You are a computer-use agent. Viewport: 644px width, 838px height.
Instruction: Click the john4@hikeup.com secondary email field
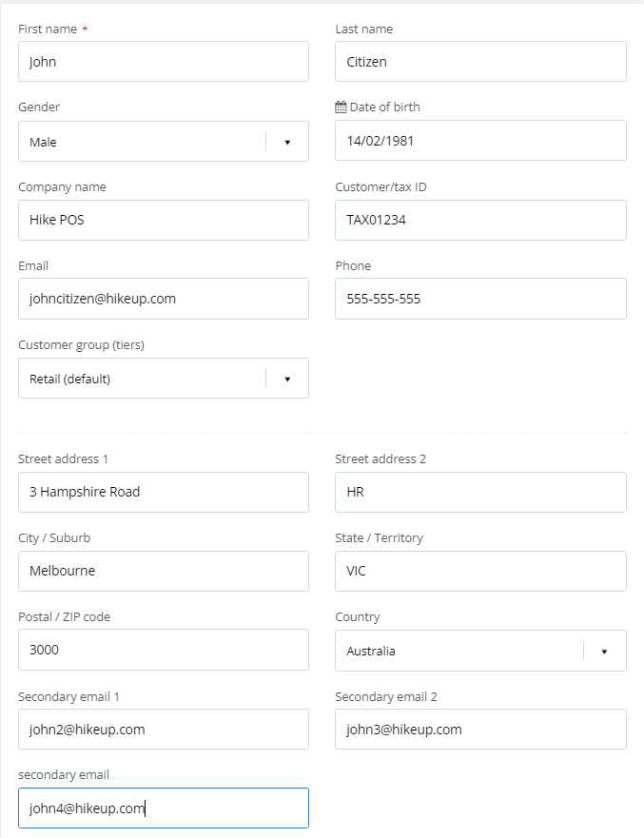click(x=164, y=809)
